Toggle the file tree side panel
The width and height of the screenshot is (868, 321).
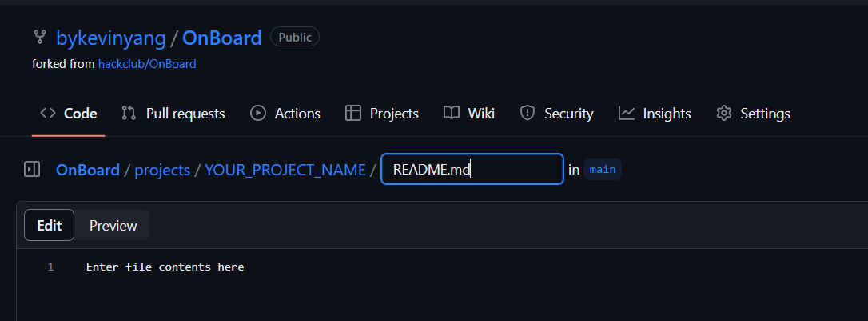point(32,169)
